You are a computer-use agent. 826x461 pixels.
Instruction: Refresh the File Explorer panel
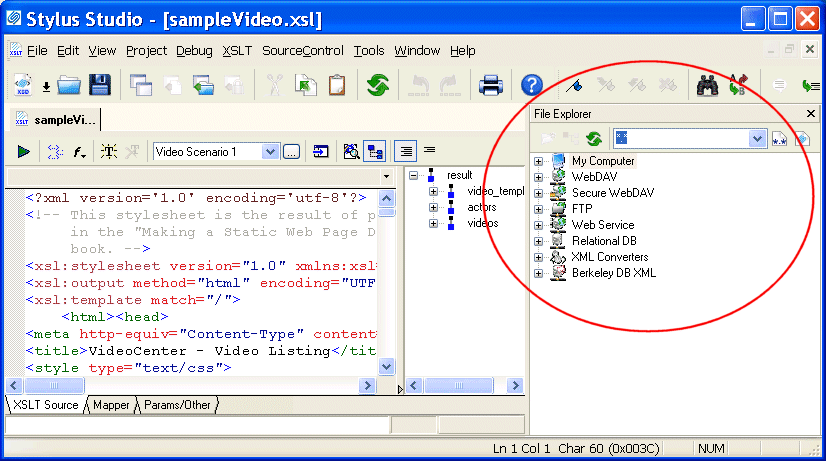coord(593,139)
